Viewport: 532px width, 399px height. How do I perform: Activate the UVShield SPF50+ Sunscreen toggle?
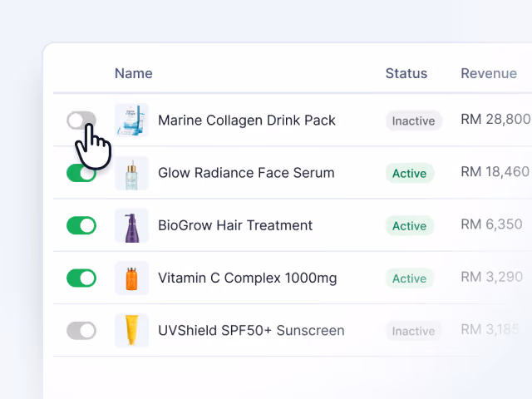[81, 331]
